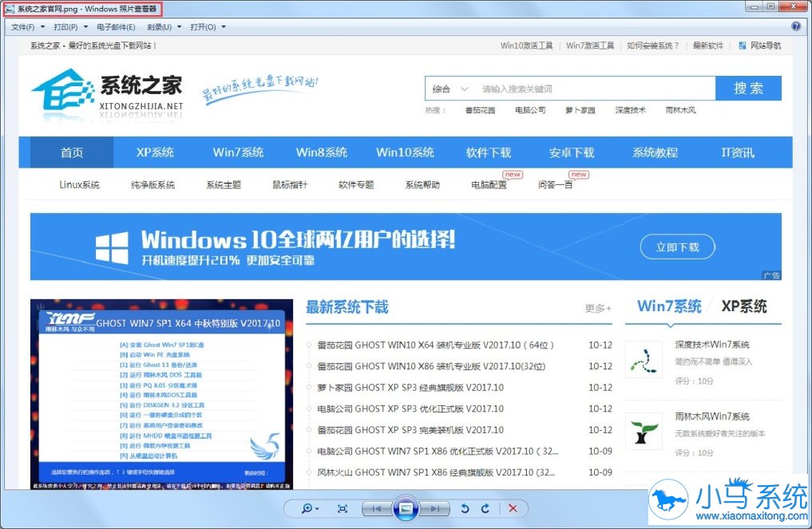Open the 打开(O) menu

pyautogui.click(x=203, y=27)
